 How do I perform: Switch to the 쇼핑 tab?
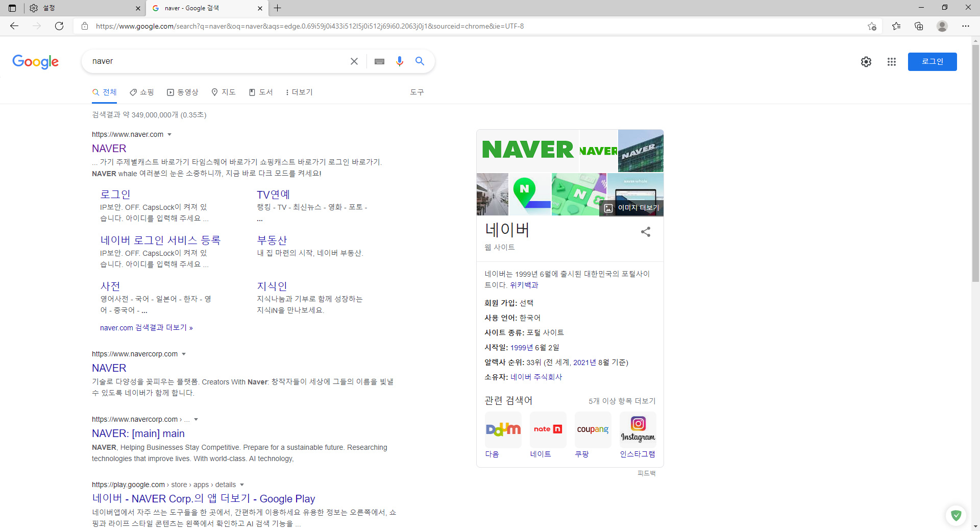coord(142,92)
